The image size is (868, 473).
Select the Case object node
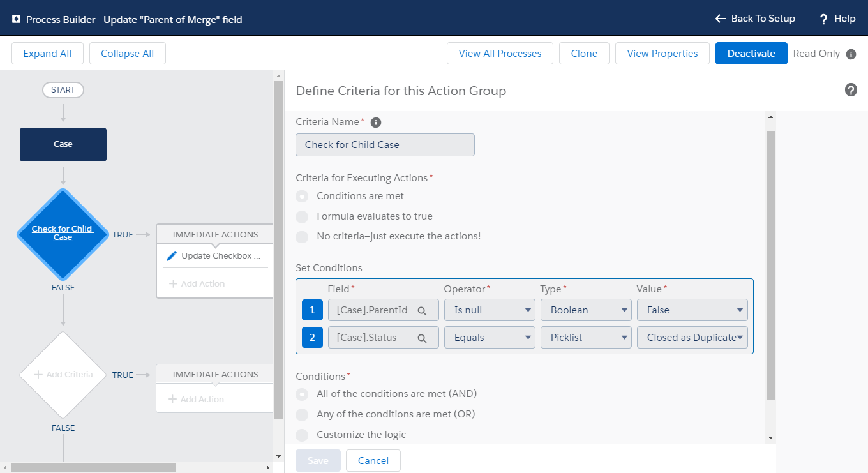tap(63, 144)
